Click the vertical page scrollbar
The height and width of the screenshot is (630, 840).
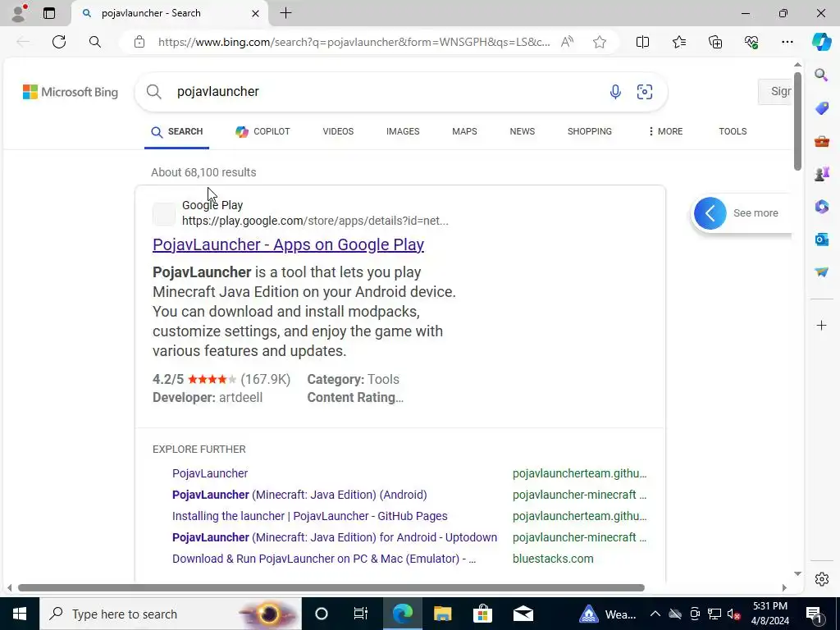pos(797,121)
